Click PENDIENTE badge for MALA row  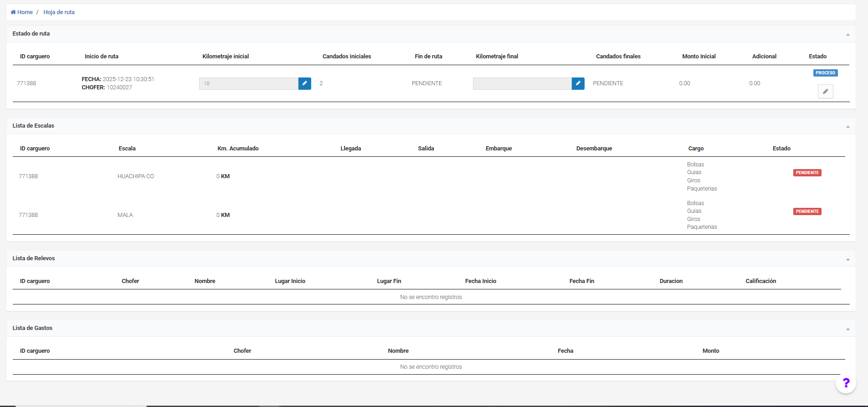tap(807, 211)
